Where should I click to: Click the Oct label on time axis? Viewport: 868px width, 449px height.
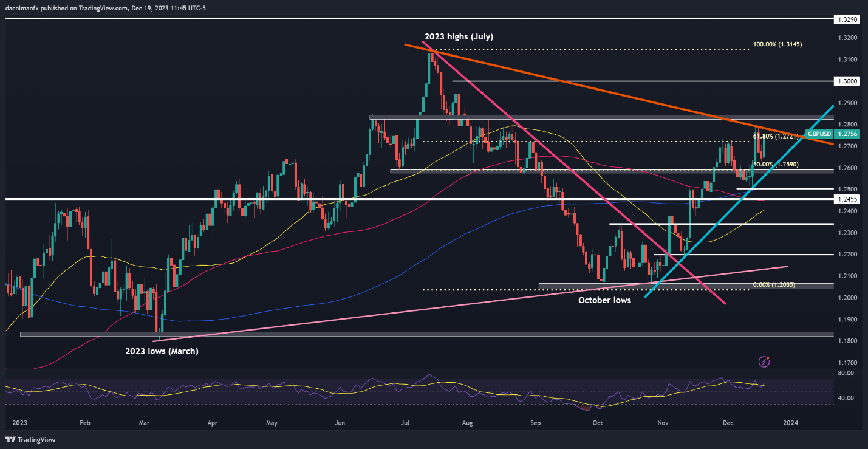598,422
